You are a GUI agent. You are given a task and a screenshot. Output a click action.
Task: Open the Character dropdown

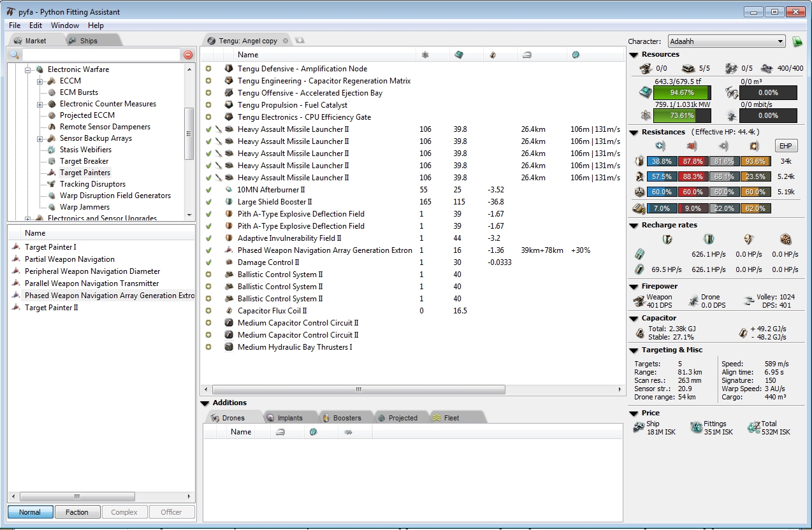coord(726,41)
